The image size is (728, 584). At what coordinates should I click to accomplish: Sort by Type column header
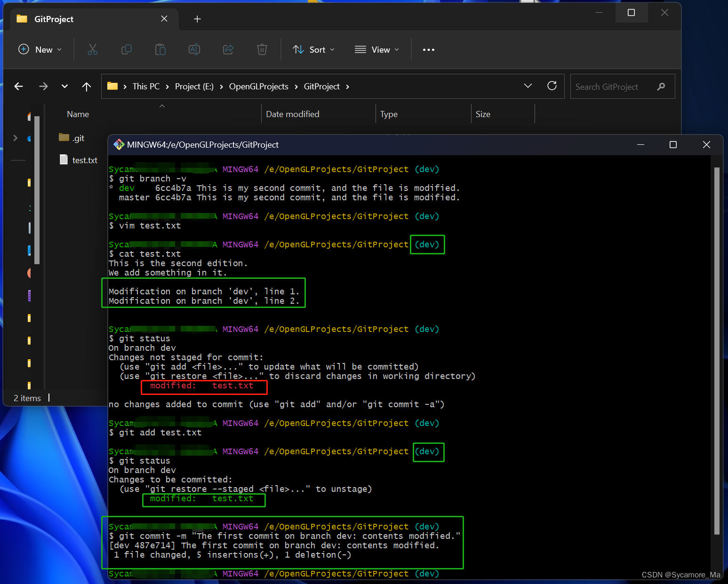(x=389, y=114)
